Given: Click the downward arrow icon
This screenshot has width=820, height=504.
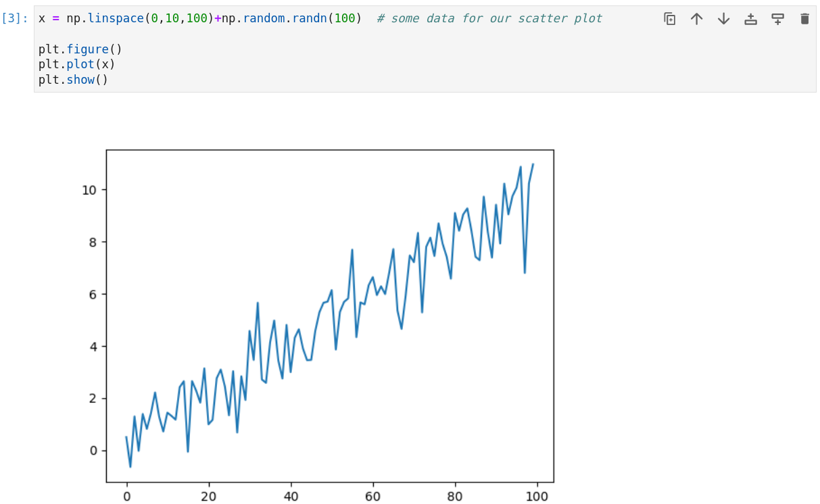Looking at the screenshot, I should [723, 19].
